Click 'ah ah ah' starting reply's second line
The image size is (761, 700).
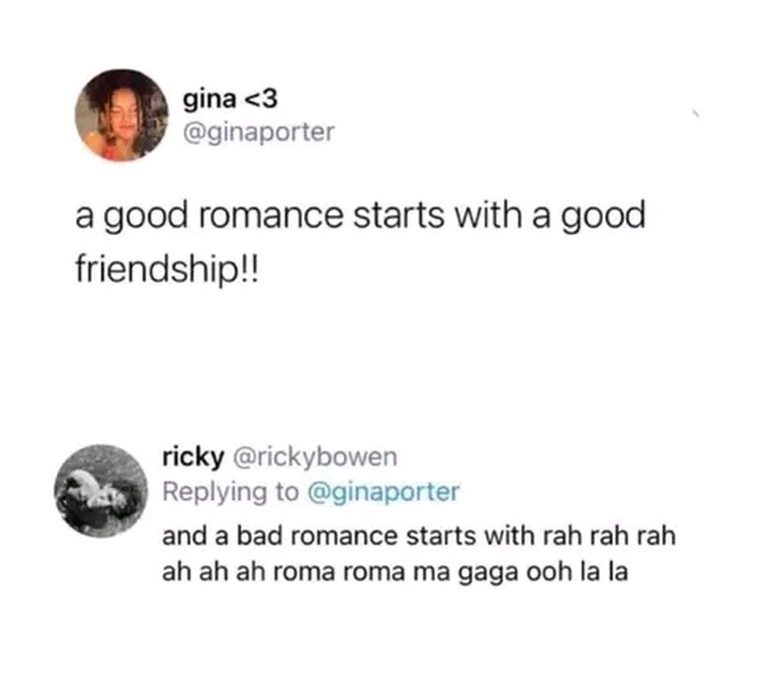213,571
